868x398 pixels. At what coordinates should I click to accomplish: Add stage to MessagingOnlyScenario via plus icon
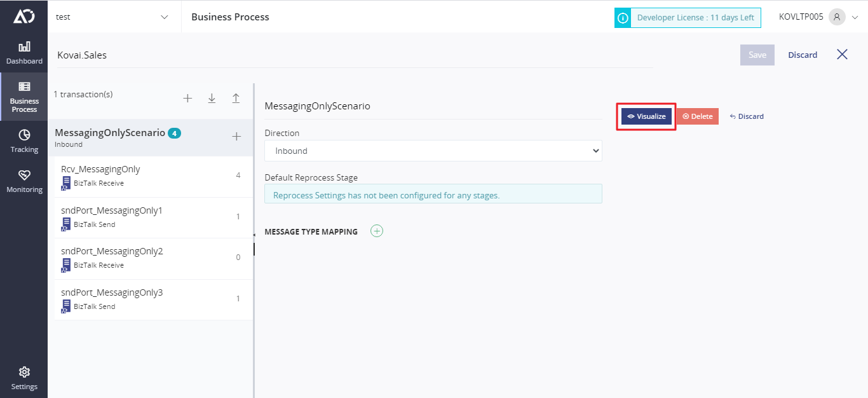236,137
